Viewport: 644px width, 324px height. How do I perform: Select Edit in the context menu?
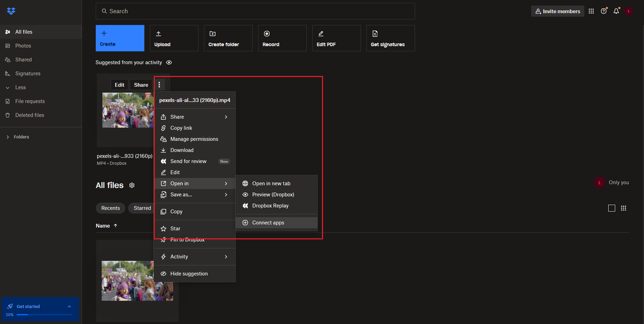pyautogui.click(x=195, y=172)
